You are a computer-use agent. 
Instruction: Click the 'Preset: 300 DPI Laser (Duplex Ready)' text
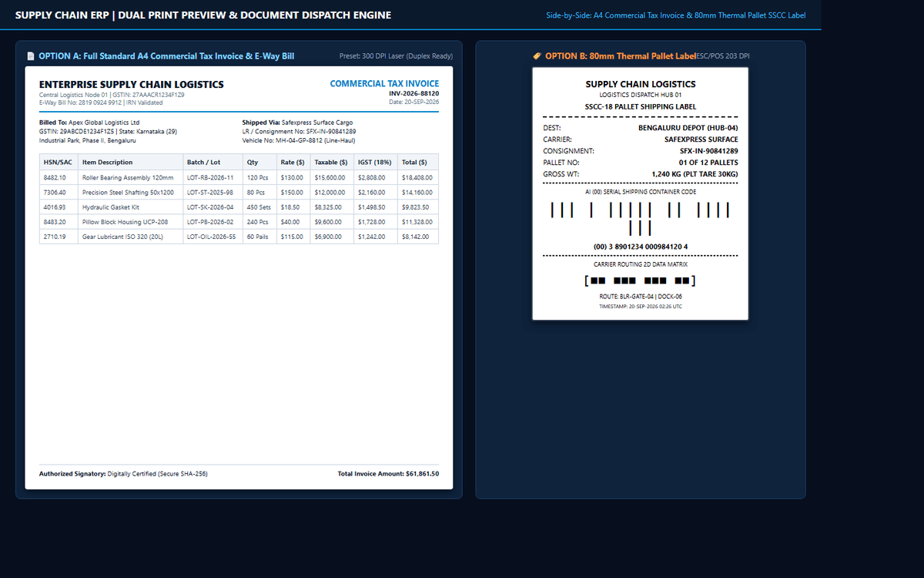396,55
